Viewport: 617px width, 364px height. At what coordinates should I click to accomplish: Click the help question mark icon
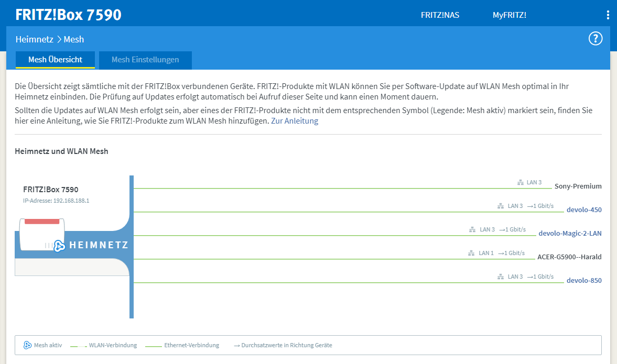pos(596,38)
